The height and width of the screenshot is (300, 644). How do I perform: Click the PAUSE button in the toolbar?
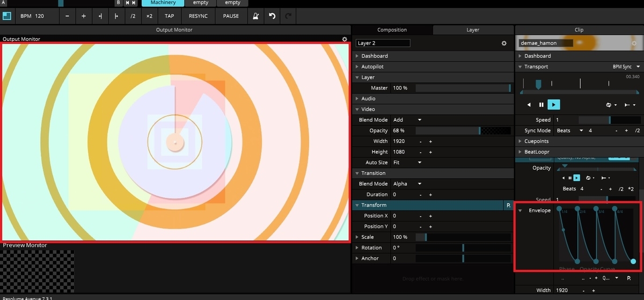pyautogui.click(x=231, y=16)
